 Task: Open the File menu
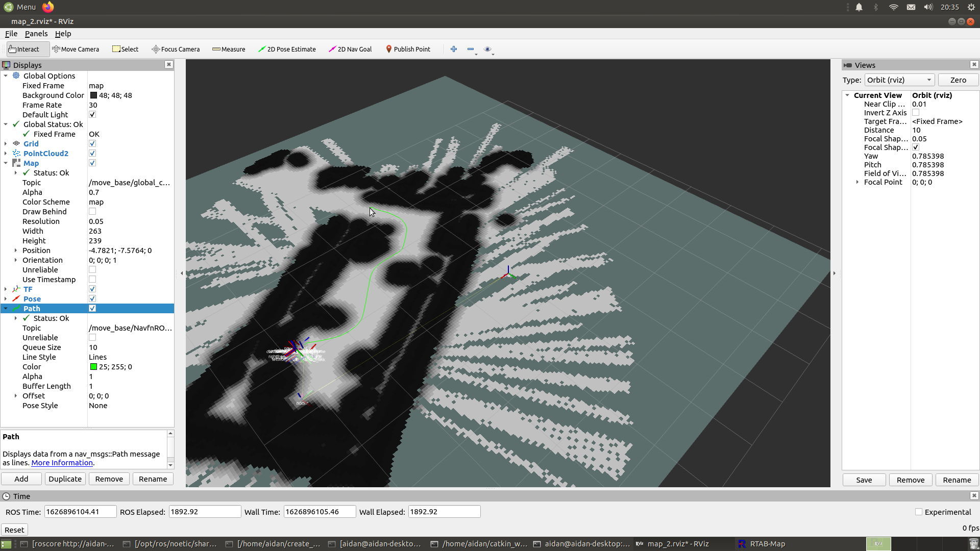[11, 34]
